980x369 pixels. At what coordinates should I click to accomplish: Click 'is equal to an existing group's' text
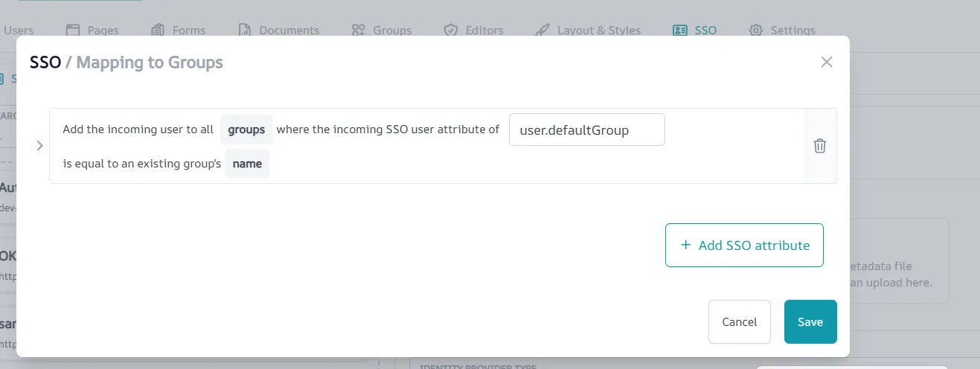(x=142, y=164)
